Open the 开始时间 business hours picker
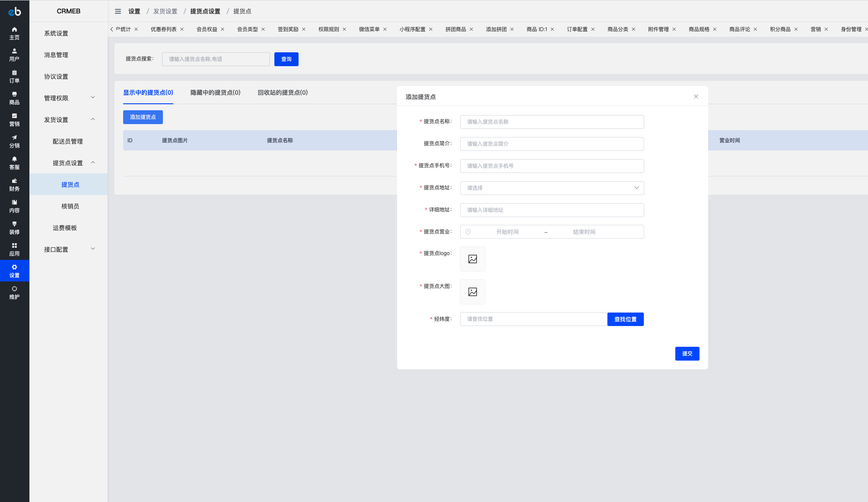 click(507, 232)
